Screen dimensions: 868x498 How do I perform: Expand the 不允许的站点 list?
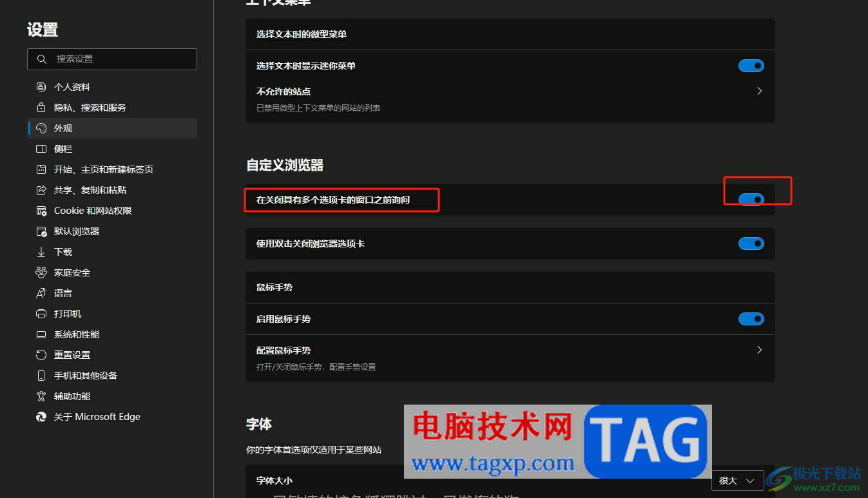pyautogui.click(x=758, y=91)
